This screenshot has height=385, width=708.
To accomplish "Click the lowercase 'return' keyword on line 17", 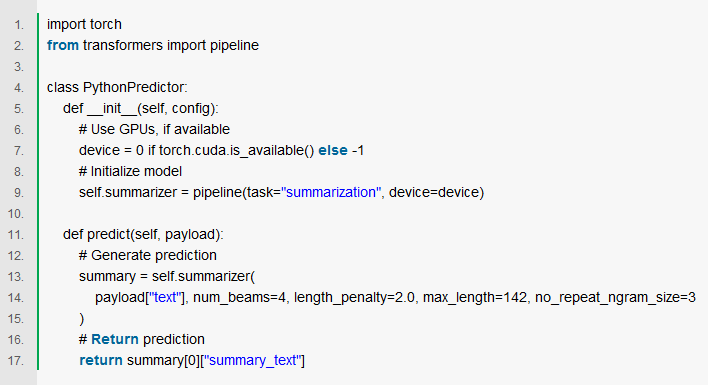I will tap(101, 361).
